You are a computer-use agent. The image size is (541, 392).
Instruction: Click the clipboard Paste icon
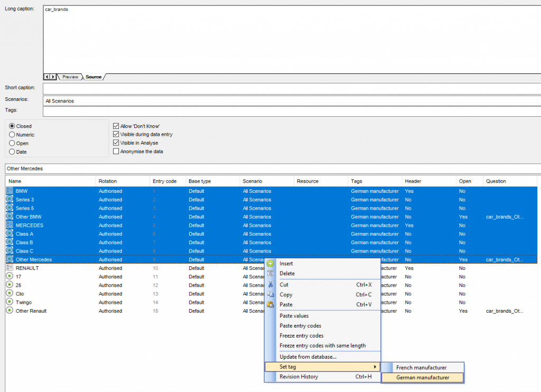click(x=270, y=305)
